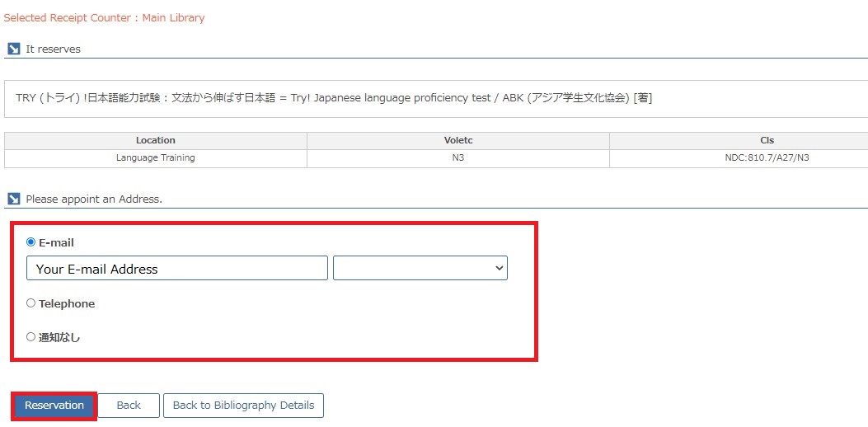Click the 'Selected Receipt Counter : Main Library' text

tap(104, 17)
